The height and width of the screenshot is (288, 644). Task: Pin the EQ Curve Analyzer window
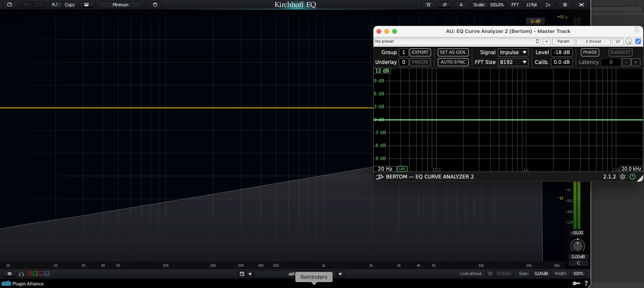tap(637, 31)
